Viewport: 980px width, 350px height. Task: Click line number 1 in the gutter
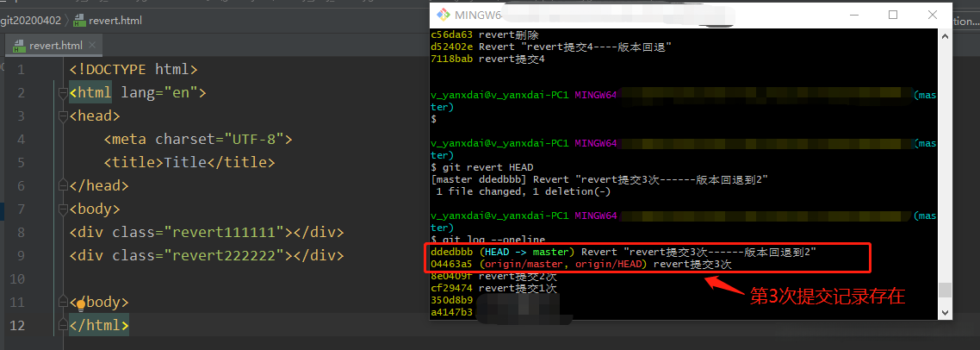22,69
